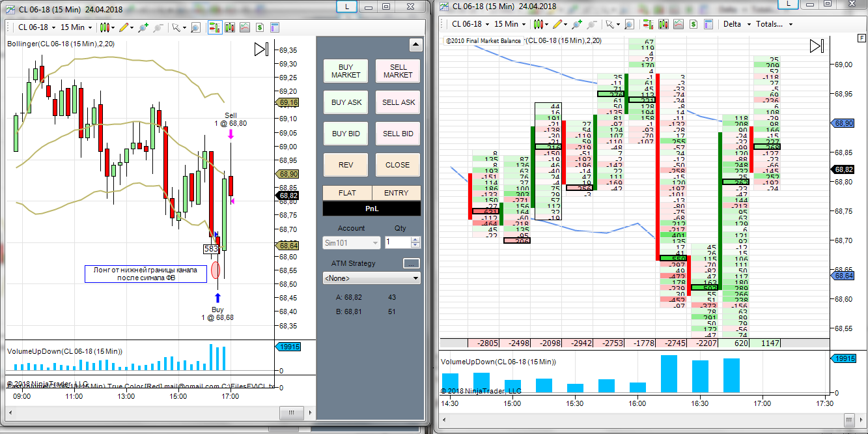The image size is (868, 434).
Task: Click the magnifier zoom frame icon in right chart
Action: point(629,24)
